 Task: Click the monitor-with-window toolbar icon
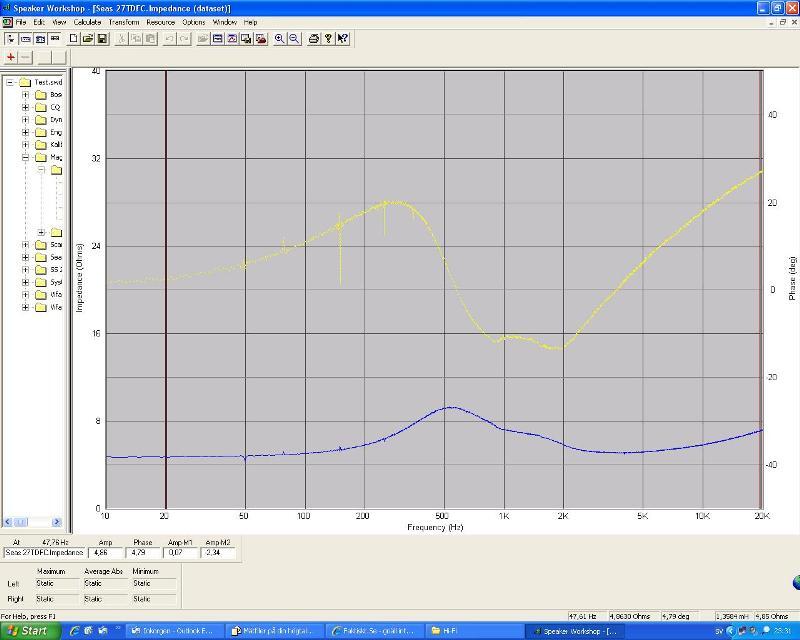pyautogui.click(x=246, y=39)
